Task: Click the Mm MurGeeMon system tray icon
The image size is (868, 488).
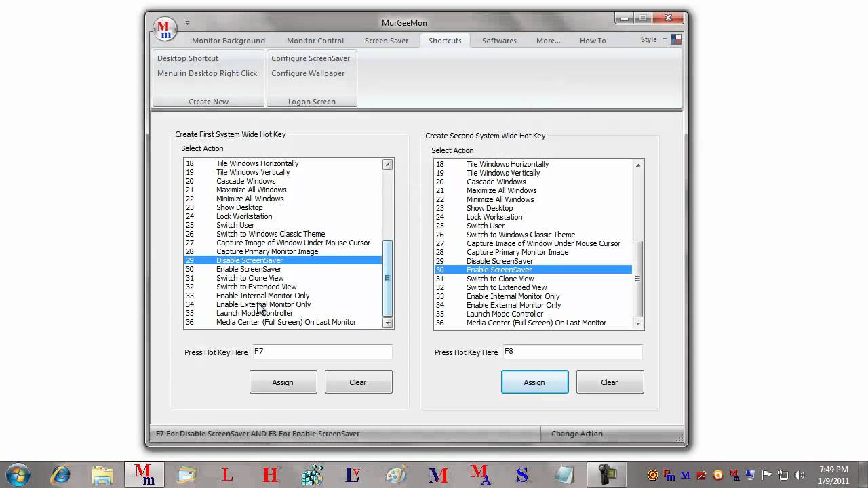Action: (734, 475)
